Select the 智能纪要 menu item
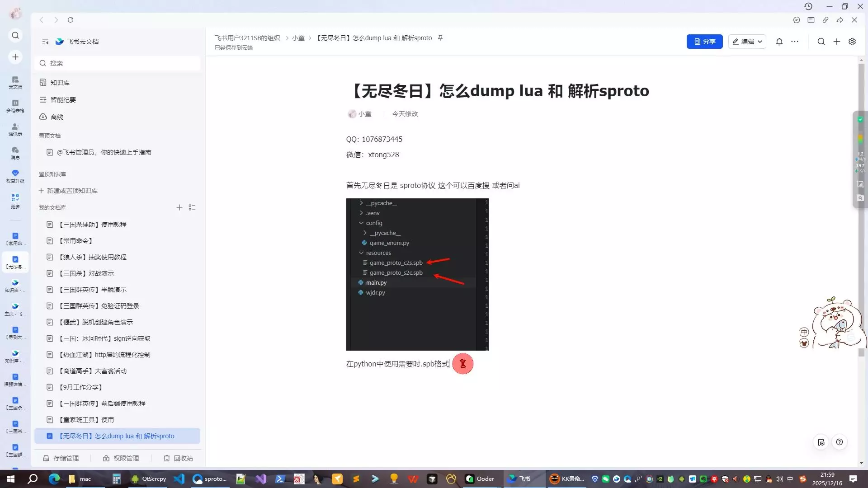This screenshot has width=868, height=488. coord(63,100)
